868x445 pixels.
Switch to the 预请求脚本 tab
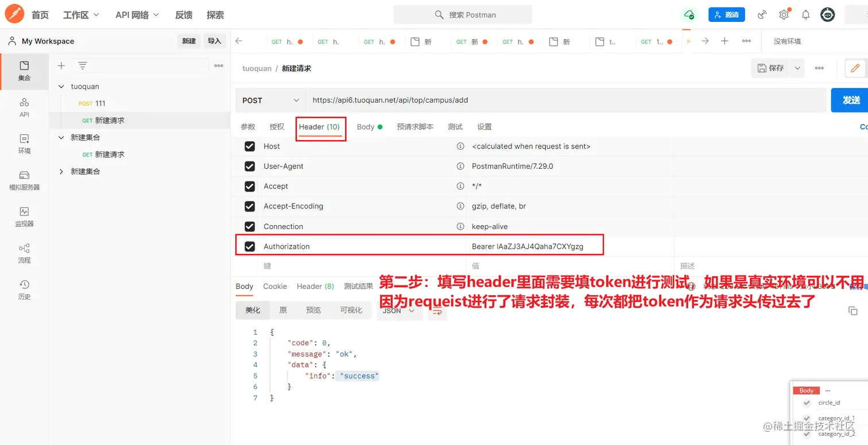pos(415,127)
